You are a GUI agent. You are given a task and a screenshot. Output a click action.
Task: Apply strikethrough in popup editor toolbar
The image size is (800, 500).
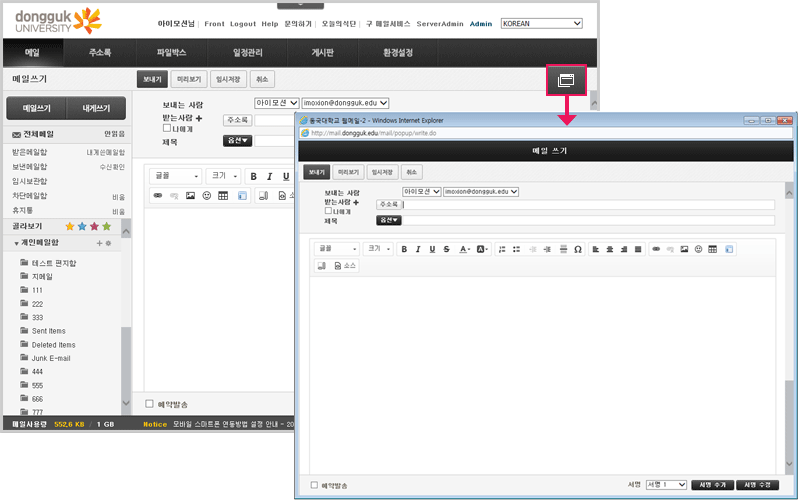pyautogui.click(x=446, y=249)
